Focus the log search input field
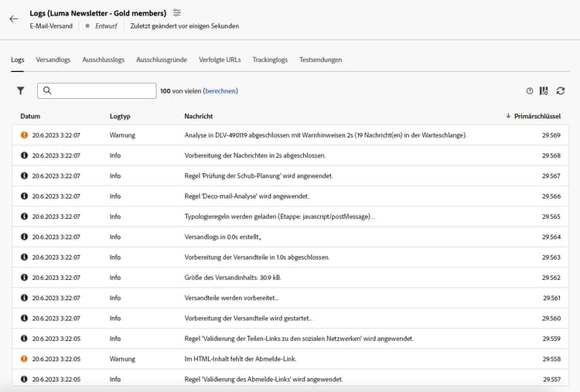 click(x=97, y=90)
